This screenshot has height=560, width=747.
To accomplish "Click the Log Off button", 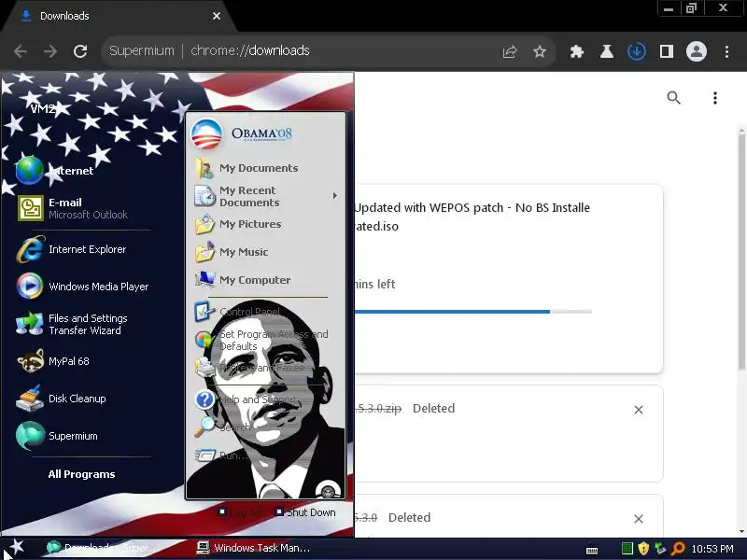I will pyautogui.click(x=242, y=512).
